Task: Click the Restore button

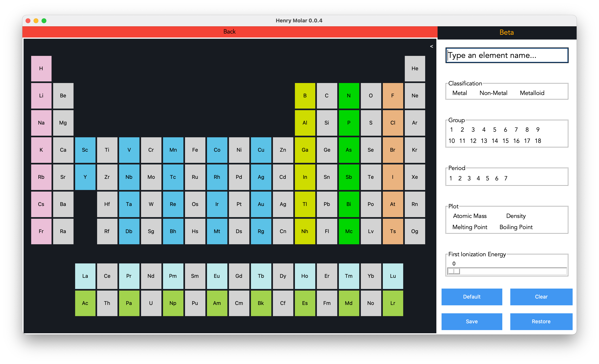Action: coord(541,321)
